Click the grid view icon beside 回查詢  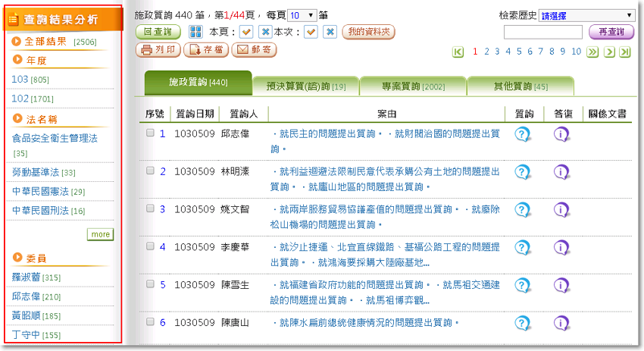tap(195, 32)
